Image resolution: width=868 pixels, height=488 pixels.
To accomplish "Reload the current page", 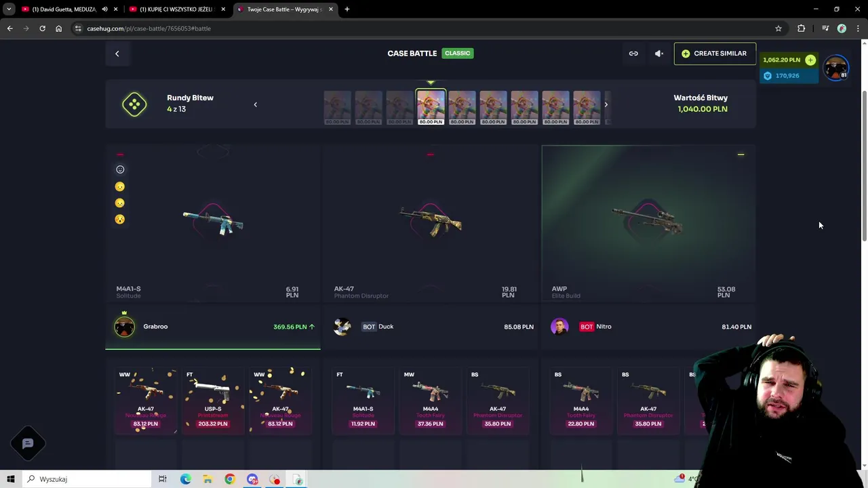I will (42, 28).
